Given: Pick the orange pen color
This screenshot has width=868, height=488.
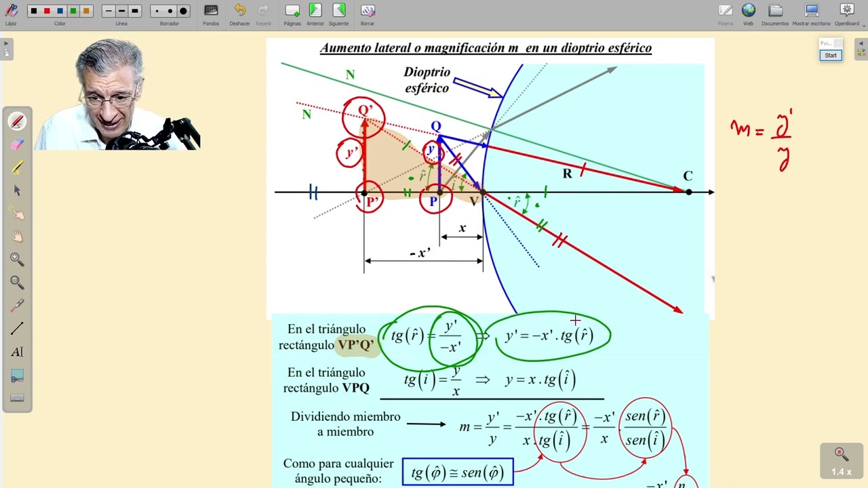Looking at the screenshot, I should [x=86, y=11].
